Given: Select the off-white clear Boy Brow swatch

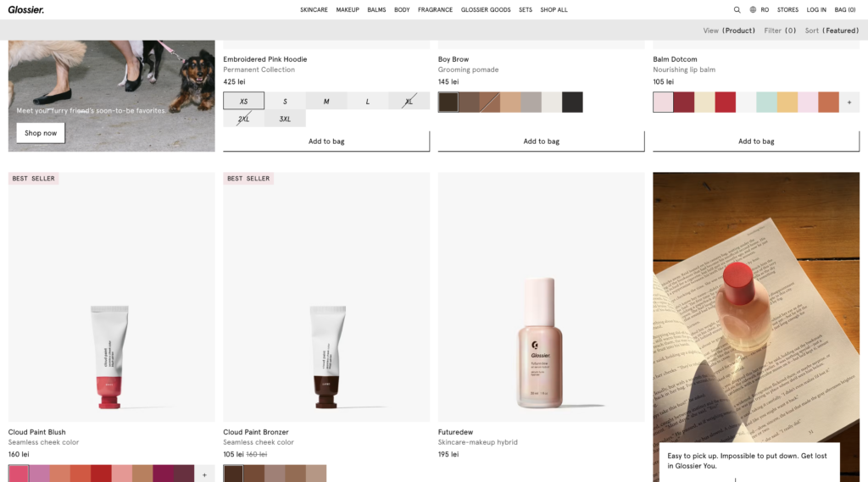Looking at the screenshot, I should coord(552,102).
